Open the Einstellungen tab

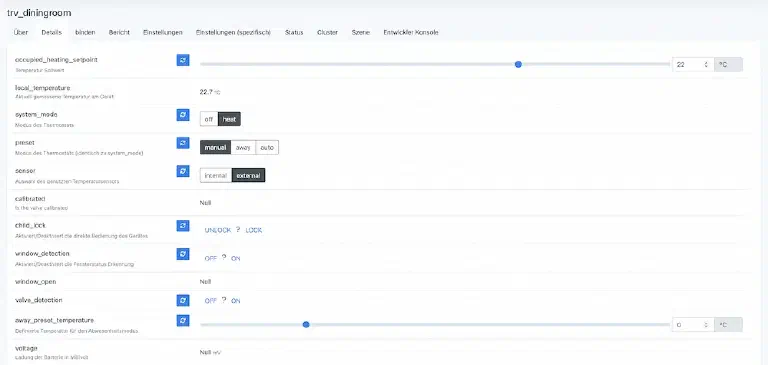coord(163,32)
